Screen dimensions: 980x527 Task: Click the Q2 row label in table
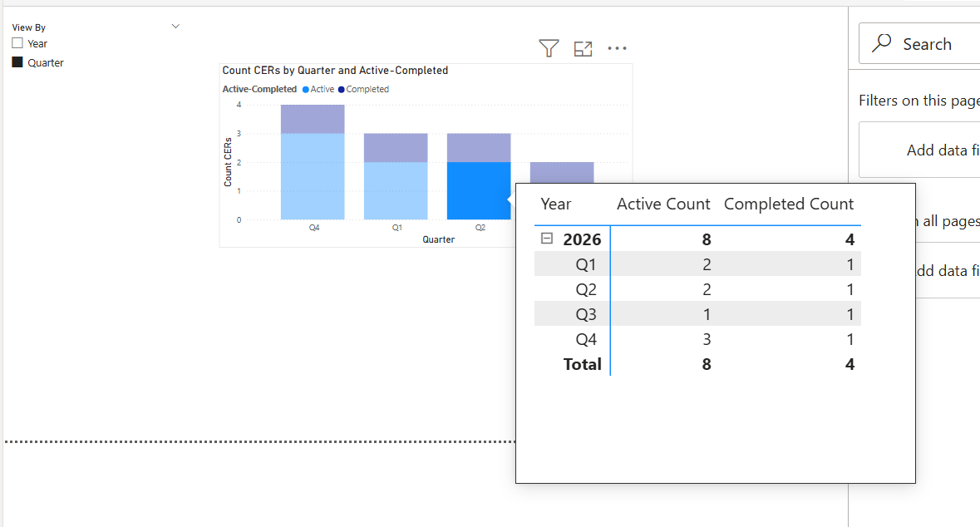point(586,289)
